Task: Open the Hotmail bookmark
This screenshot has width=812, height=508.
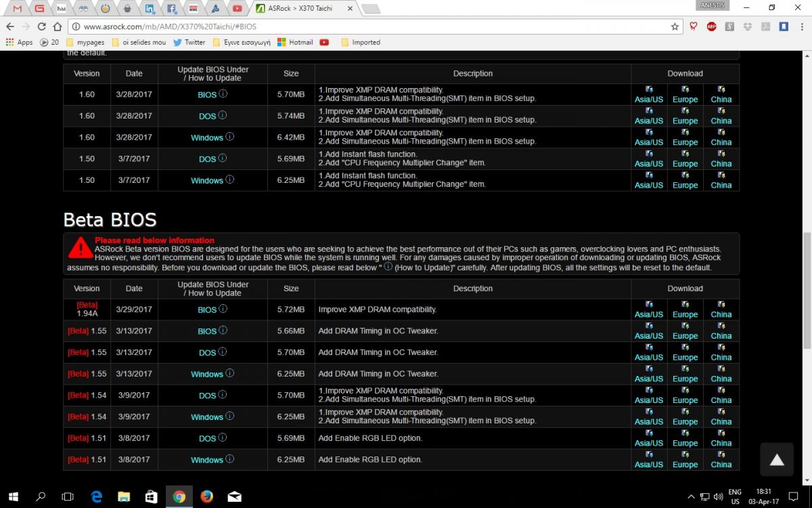Action: (294, 42)
